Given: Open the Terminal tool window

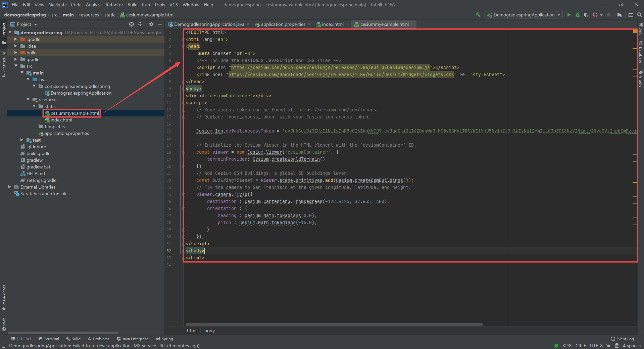Looking at the screenshot, I should 49,339.
